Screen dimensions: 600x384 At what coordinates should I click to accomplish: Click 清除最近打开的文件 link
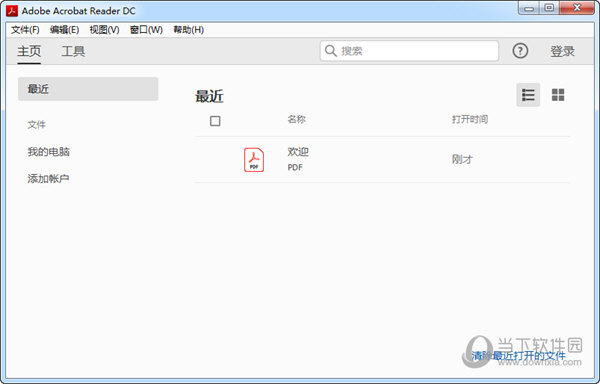click(518, 356)
